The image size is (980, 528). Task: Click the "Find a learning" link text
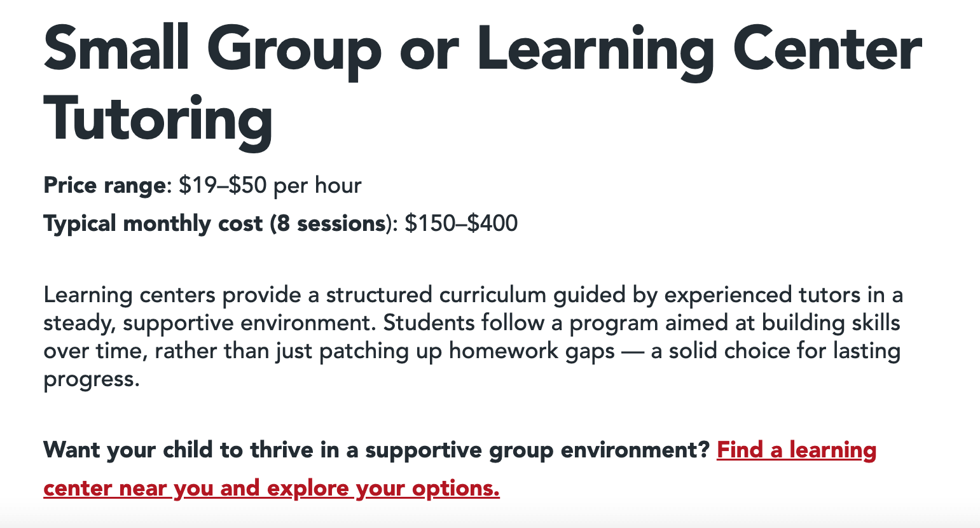(x=796, y=450)
